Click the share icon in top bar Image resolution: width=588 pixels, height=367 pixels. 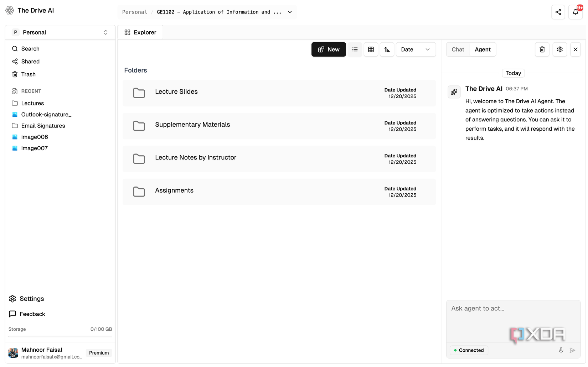tap(558, 12)
